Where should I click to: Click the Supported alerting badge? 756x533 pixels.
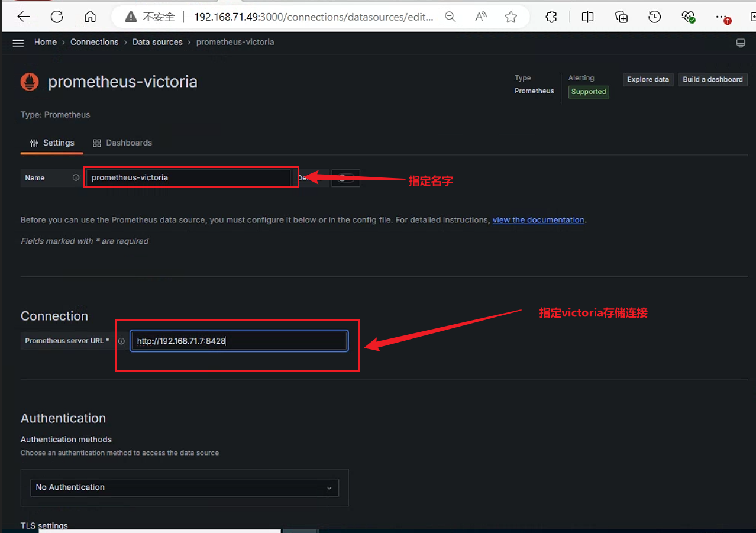(x=589, y=92)
